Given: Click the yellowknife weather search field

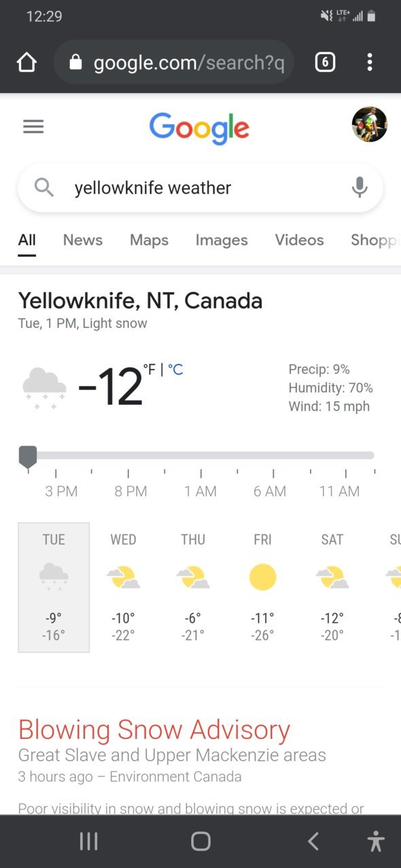Looking at the screenshot, I should pos(201,187).
